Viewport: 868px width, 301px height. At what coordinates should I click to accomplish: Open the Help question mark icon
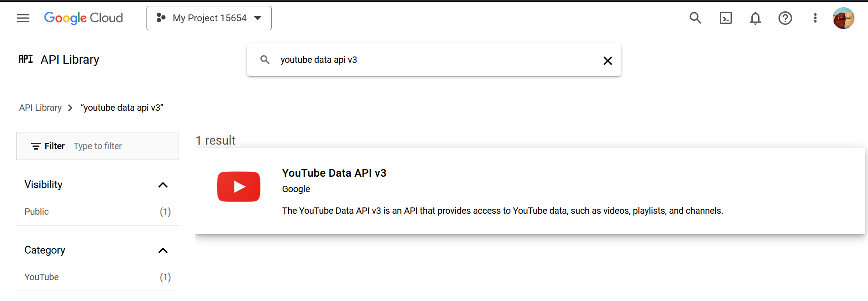click(x=785, y=18)
